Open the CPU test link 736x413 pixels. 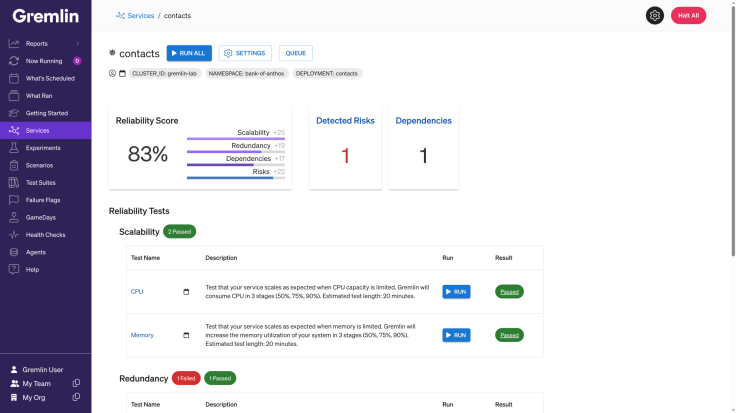137,291
